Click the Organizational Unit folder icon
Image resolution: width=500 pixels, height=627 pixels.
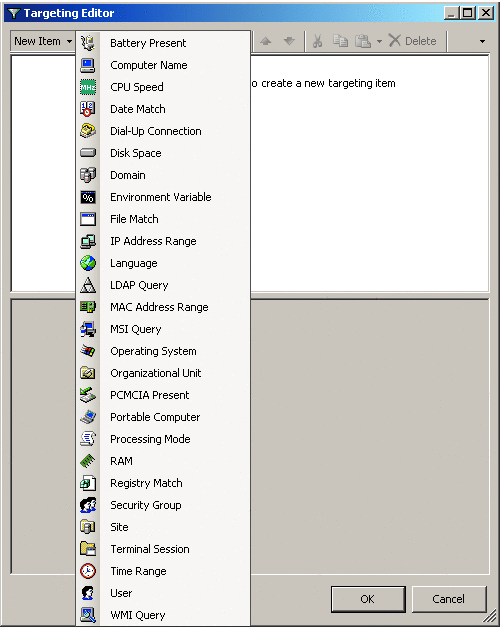88,373
